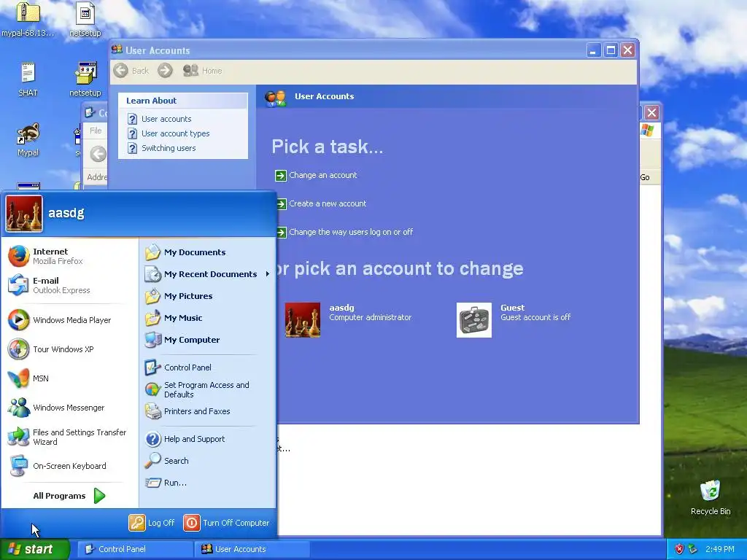The image size is (747, 560).
Task: Select the aasdg Computer administrator account
Action: (348, 319)
